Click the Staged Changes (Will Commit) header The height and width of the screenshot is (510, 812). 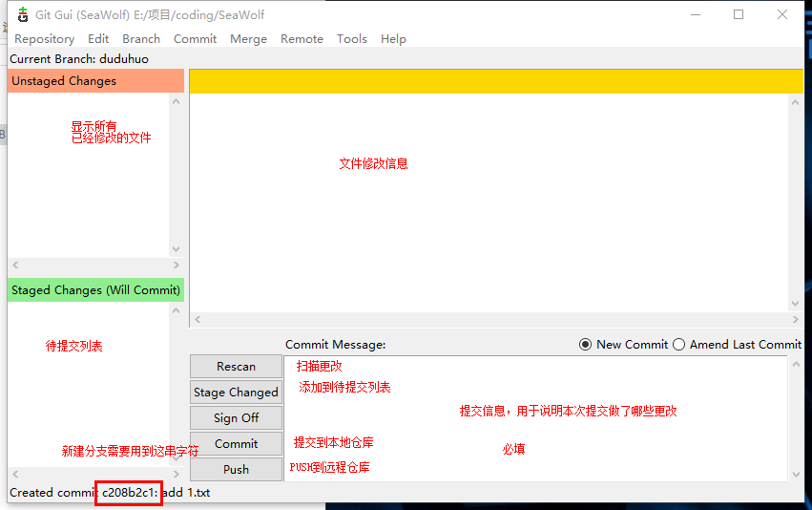(95, 289)
